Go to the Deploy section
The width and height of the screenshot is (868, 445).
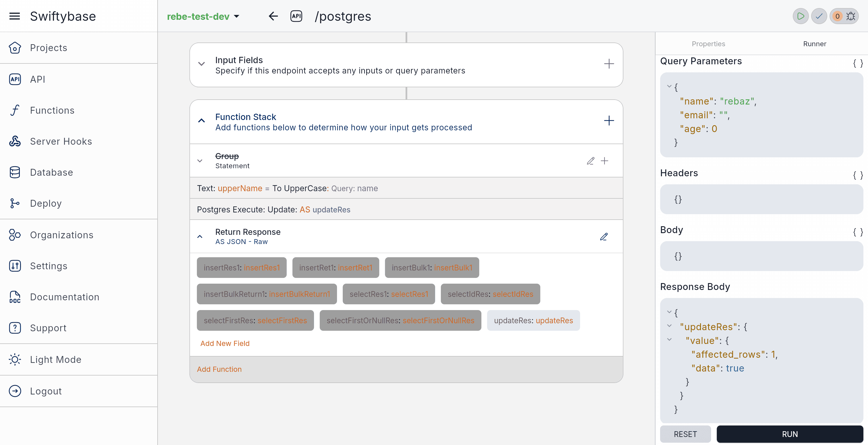[x=79, y=203]
